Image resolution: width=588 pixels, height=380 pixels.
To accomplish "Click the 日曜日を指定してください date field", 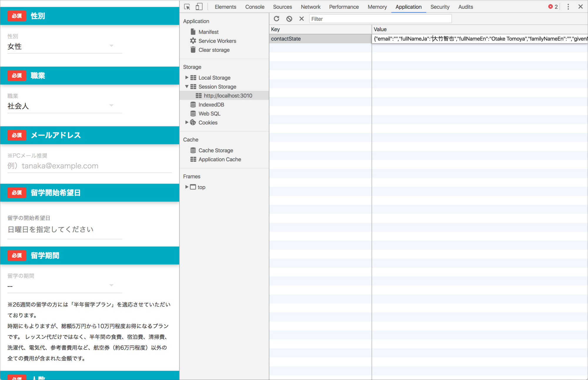I will pyautogui.click(x=65, y=229).
